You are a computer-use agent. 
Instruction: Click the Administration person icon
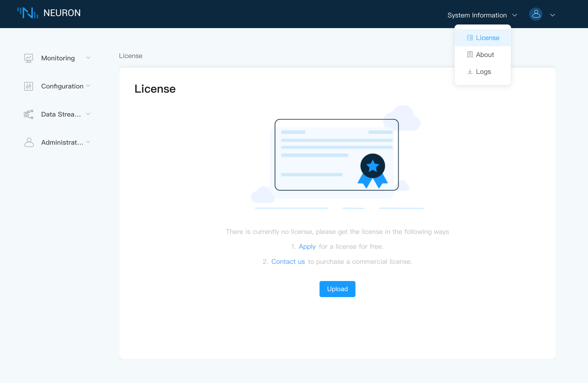(29, 142)
